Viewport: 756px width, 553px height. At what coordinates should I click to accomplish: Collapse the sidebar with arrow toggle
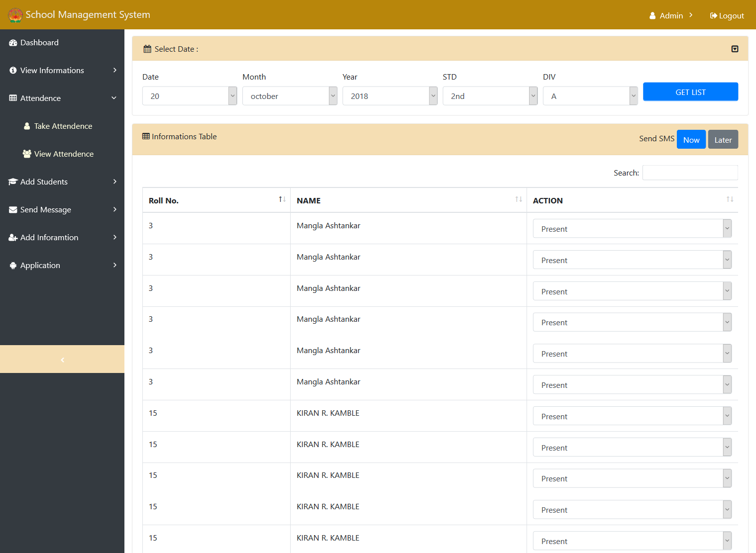(62, 359)
